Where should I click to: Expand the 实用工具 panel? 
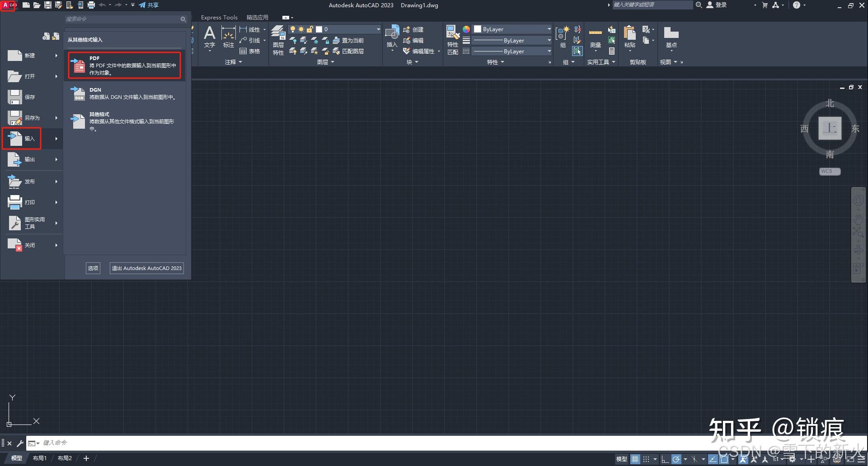(601, 62)
